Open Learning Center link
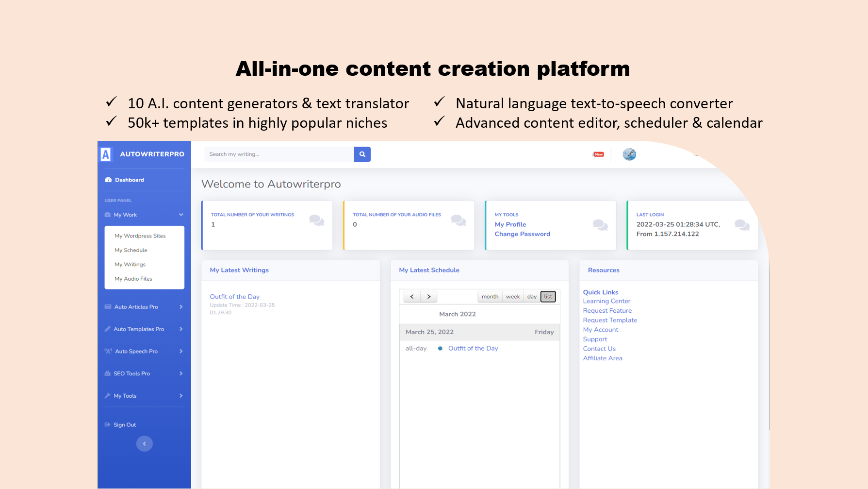This screenshot has width=868, height=489. coord(606,301)
